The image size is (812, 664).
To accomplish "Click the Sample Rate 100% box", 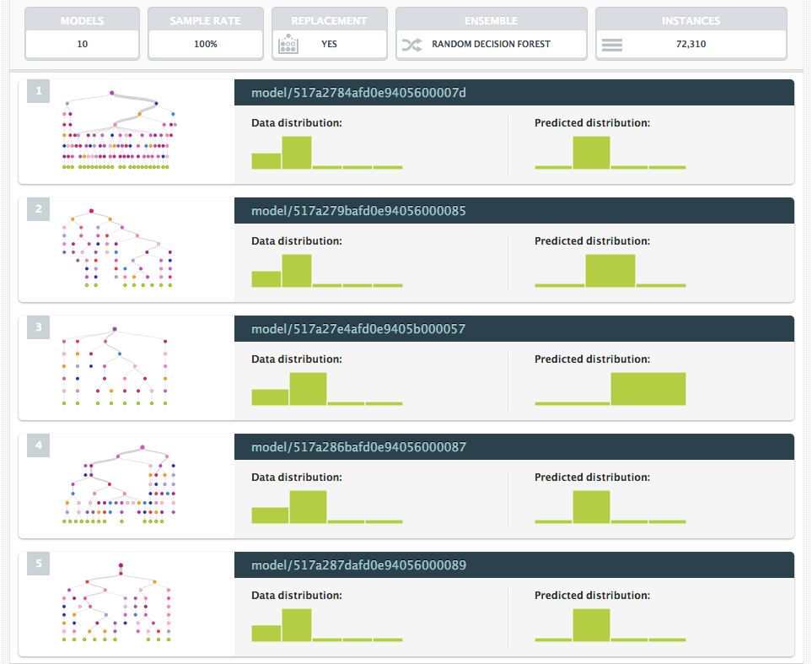I will (205, 44).
